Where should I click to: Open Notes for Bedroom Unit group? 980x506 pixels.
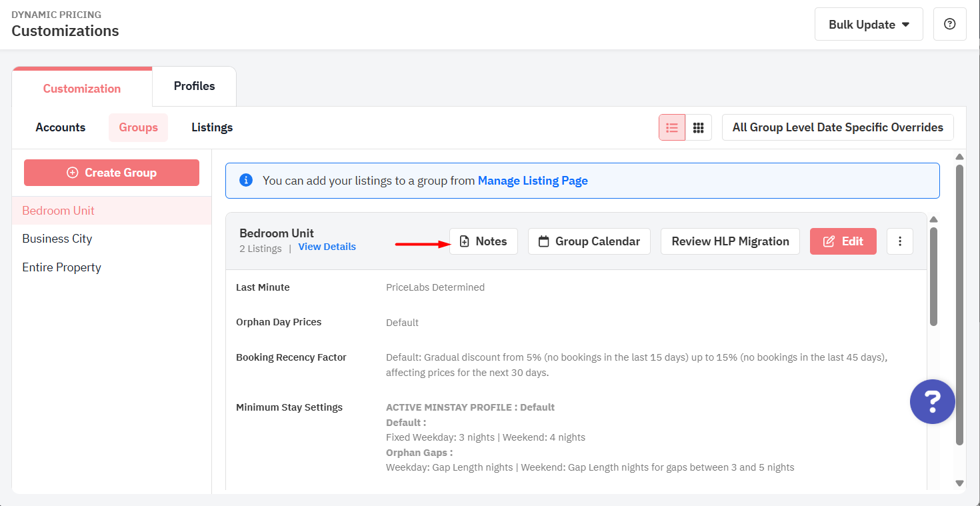coord(483,241)
